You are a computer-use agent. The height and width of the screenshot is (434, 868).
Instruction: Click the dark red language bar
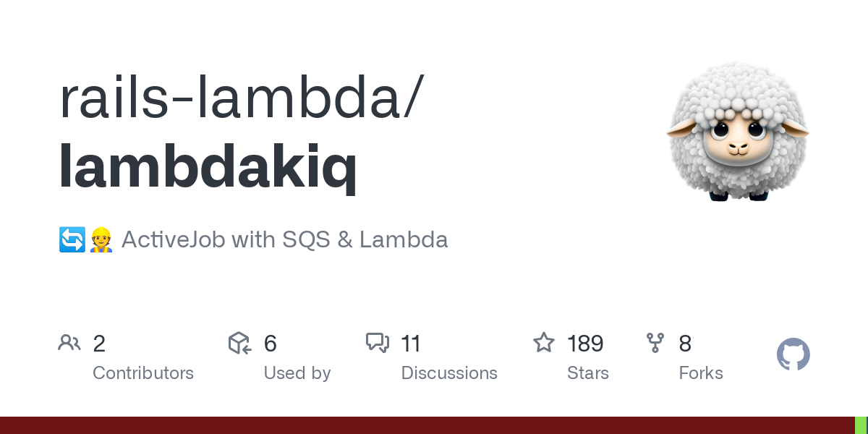(x=427, y=425)
